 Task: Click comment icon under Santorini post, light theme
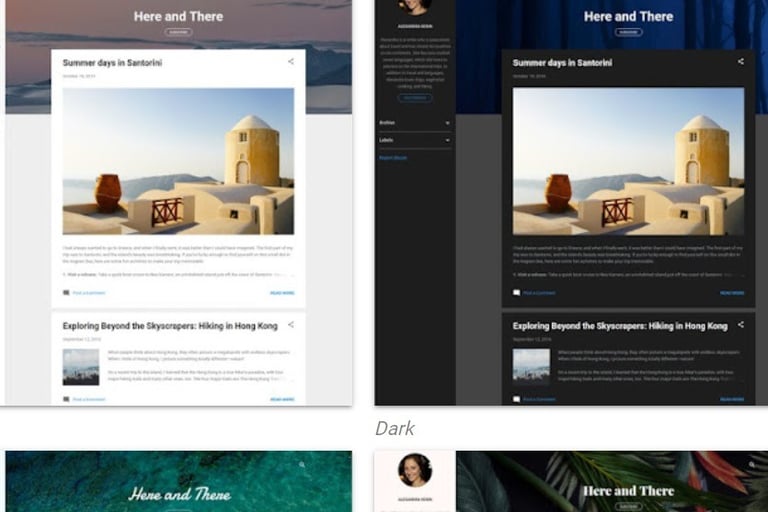pyautogui.click(x=66, y=293)
